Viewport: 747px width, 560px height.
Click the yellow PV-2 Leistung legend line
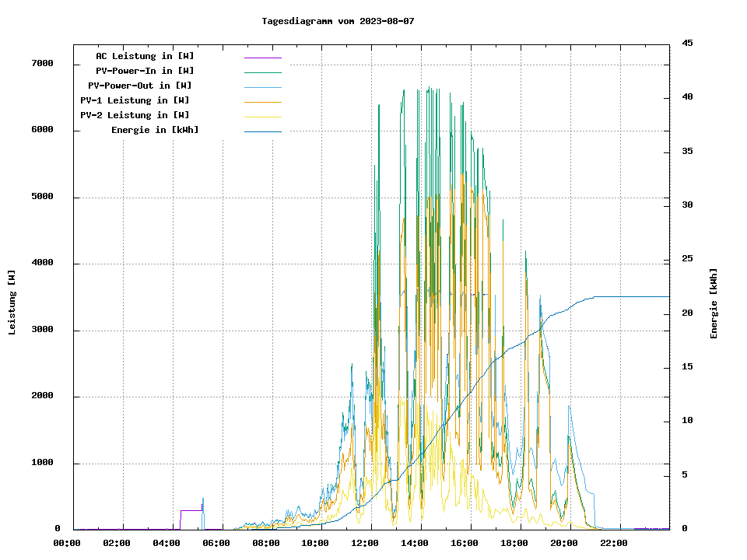[262, 117]
